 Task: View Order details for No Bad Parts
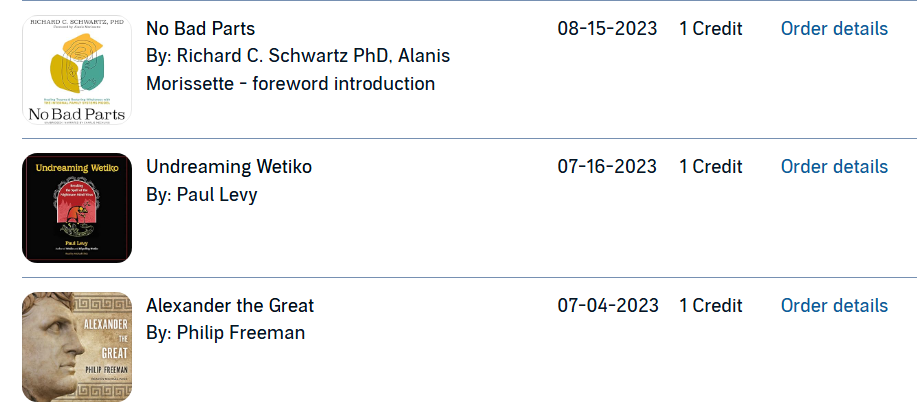(x=834, y=28)
